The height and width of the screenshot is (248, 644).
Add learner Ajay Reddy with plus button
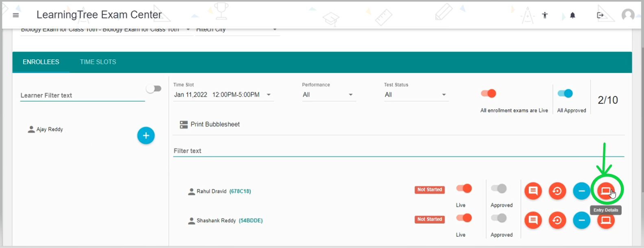[x=146, y=135]
